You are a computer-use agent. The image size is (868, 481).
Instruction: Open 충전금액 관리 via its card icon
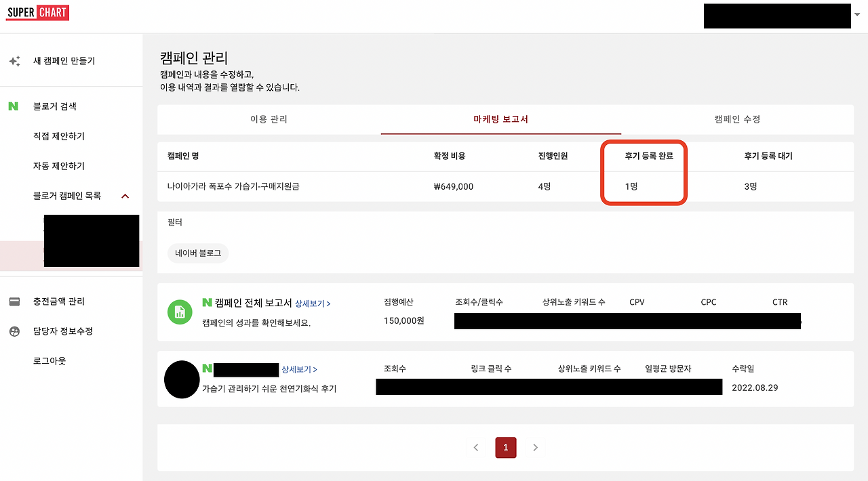coord(14,301)
